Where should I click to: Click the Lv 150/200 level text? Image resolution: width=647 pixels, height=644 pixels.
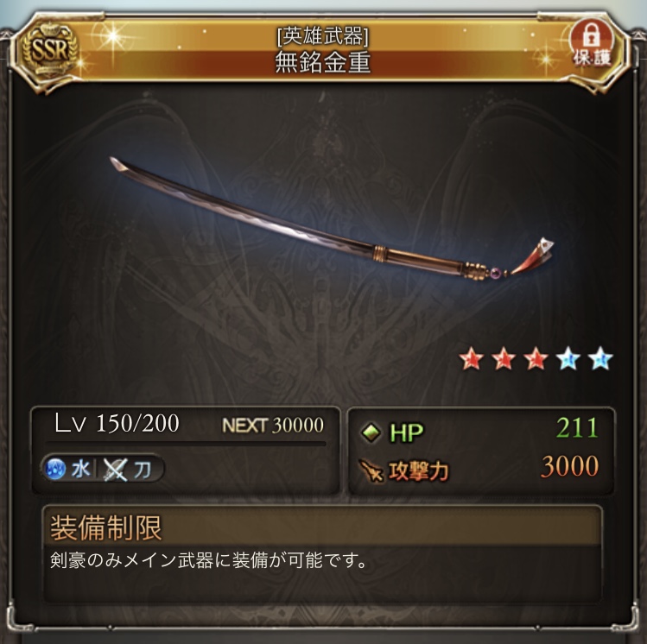tap(117, 423)
